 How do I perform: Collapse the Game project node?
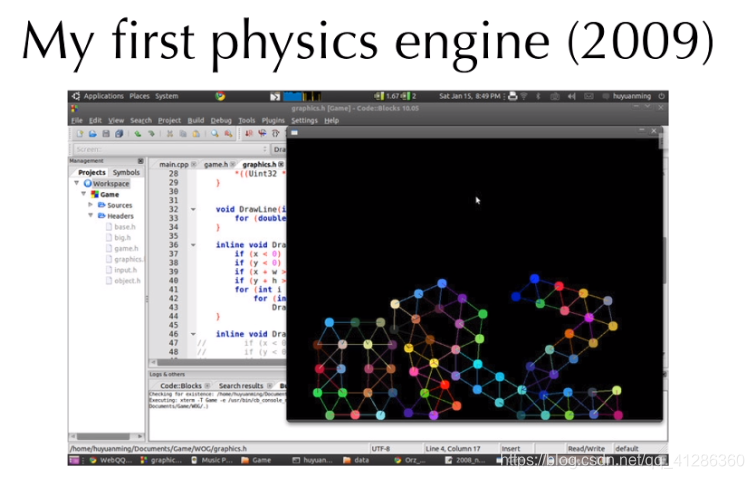(84, 194)
